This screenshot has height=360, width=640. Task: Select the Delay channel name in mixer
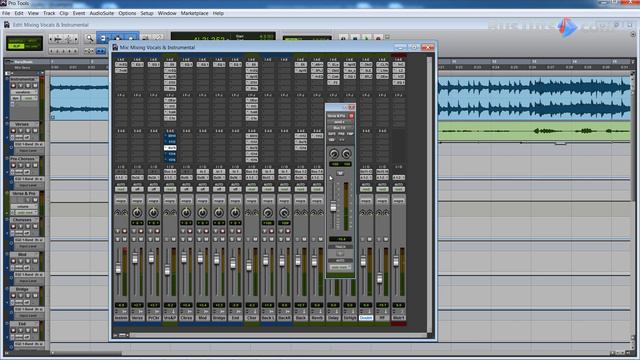point(333,318)
